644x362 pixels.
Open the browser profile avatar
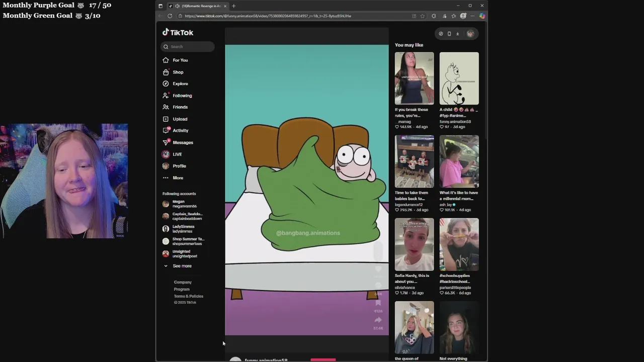tap(463, 16)
